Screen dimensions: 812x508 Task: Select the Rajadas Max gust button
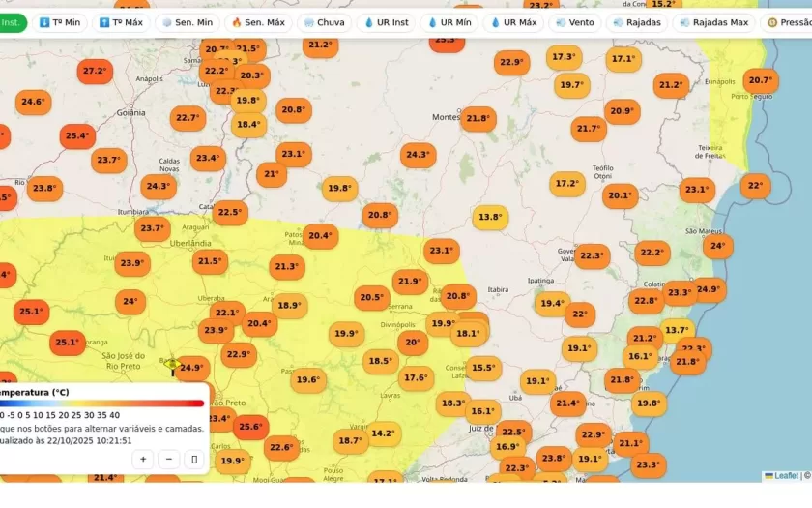(x=713, y=22)
